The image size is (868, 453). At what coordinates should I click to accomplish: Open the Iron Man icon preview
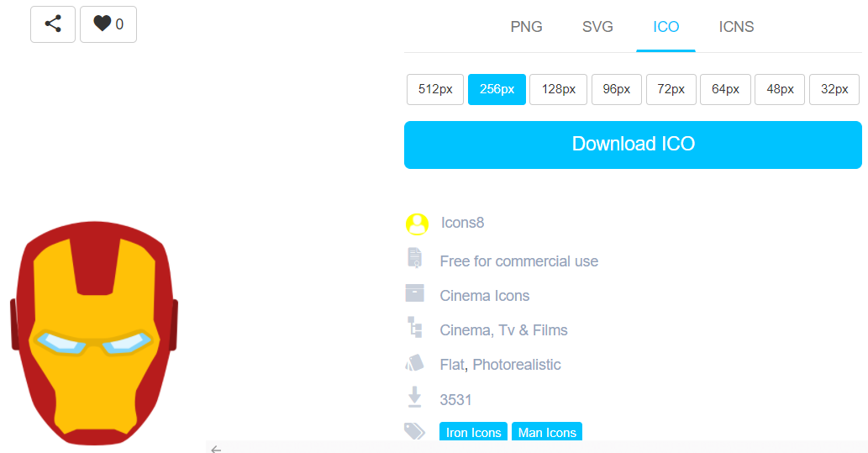pos(94,333)
